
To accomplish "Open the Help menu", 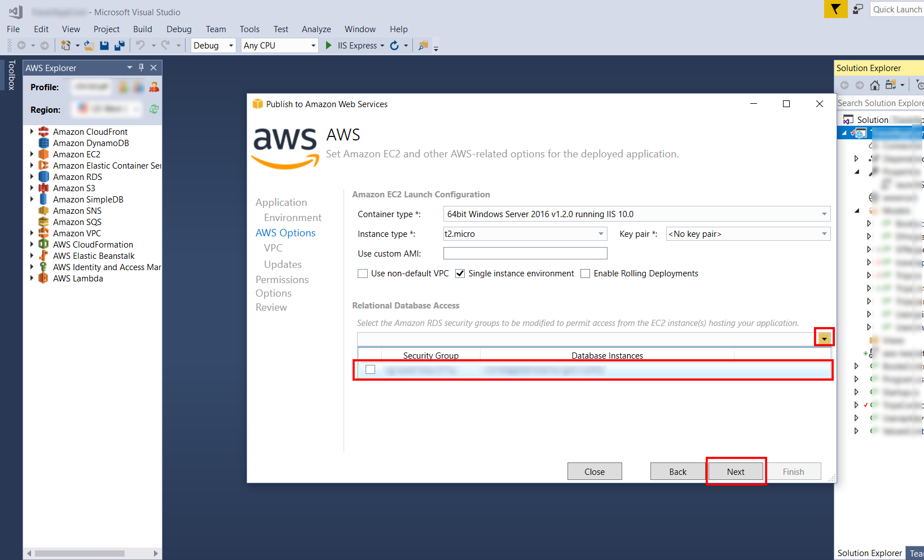I will click(399, 29).
